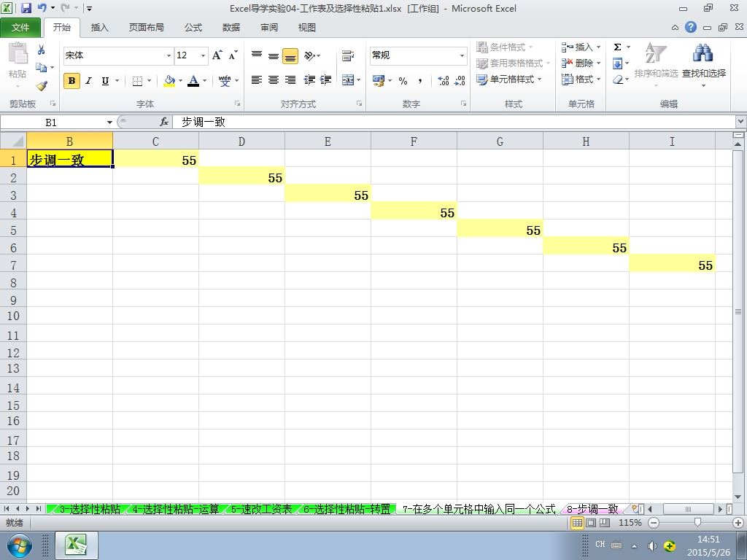Screen dimensions: 747x560
Task: Switch to 公式 ribbon tab
Action: click(193, 28)
